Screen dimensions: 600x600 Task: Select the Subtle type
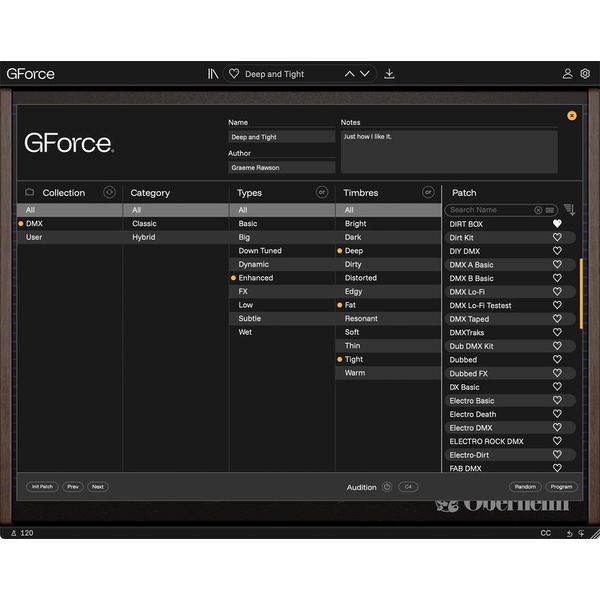tap(282, 318)
